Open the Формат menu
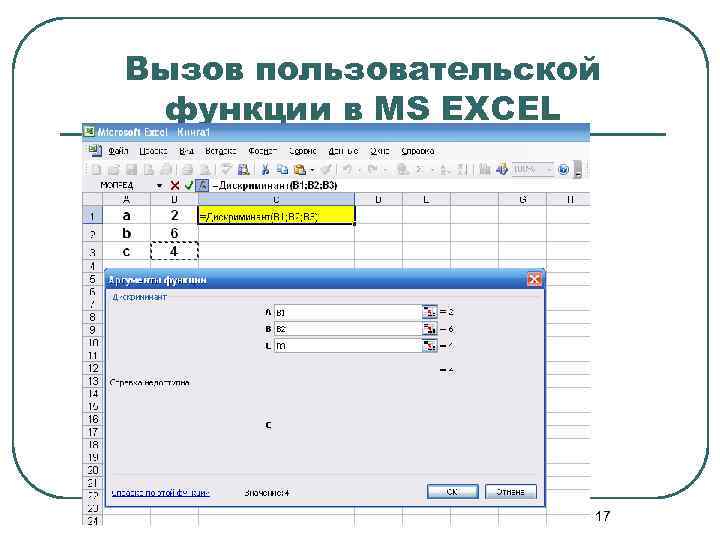 pyautogui.click(x=263, y=151)
